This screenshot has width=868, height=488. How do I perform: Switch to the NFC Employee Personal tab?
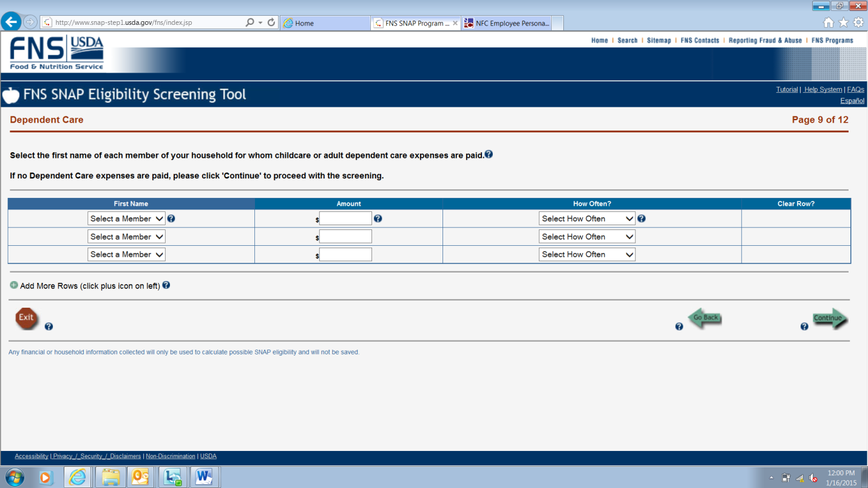506,23
